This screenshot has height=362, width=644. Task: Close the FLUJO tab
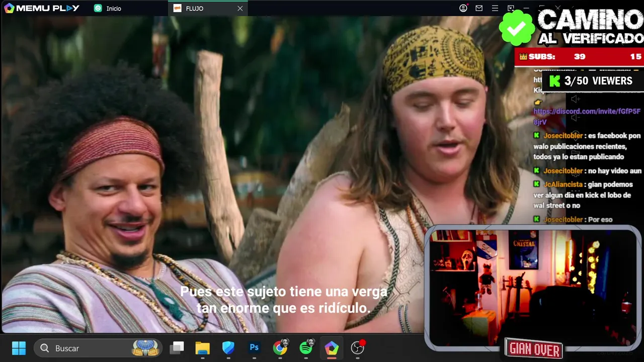pos(240,8)
